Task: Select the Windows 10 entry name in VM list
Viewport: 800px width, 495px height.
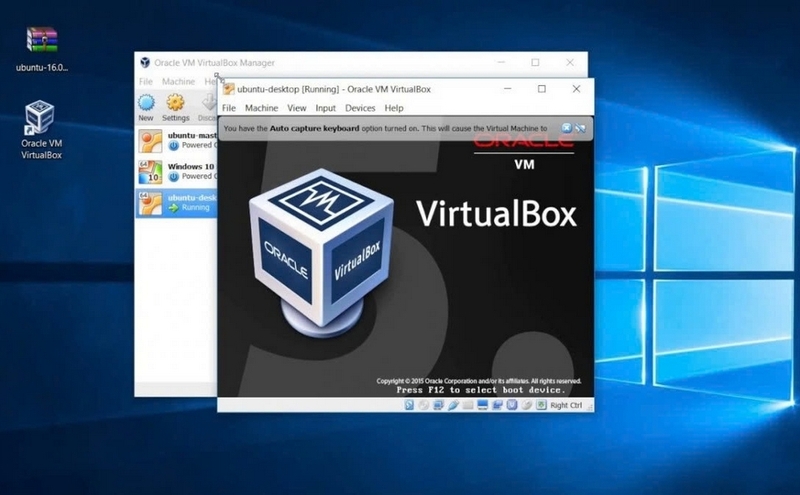Action: click(191, 166)
